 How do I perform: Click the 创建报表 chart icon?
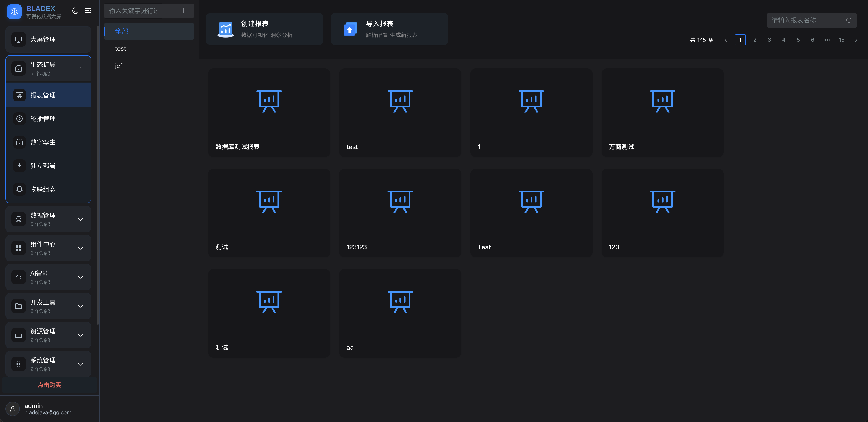click(x=225, y=29)
